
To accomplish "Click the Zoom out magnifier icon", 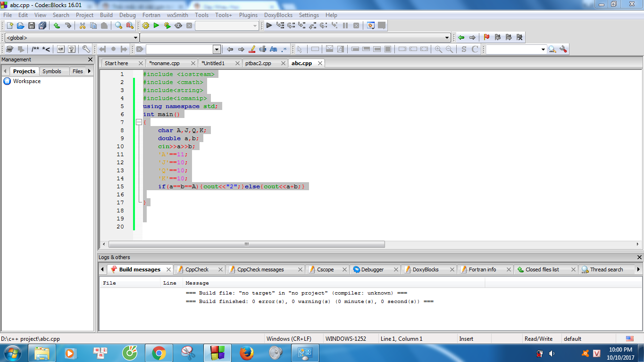I will pyautogui.click(x=449, y=49).
